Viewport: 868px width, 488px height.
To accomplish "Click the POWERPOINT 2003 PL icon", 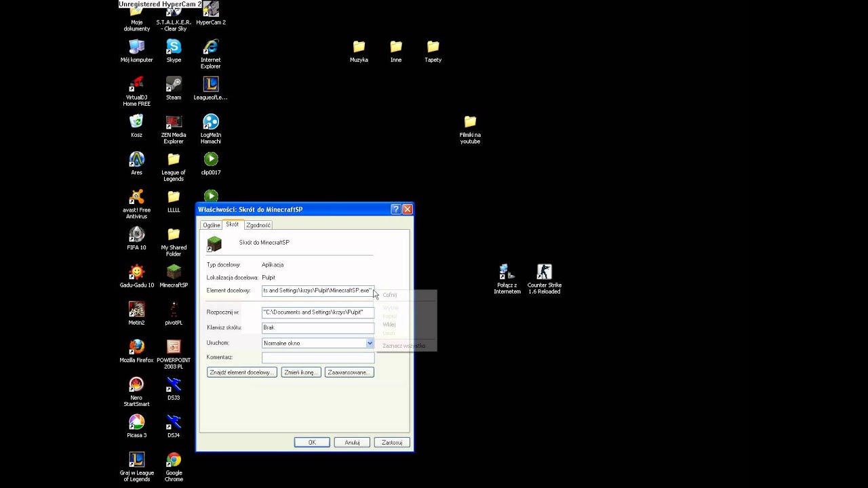I will pos(174,354).
